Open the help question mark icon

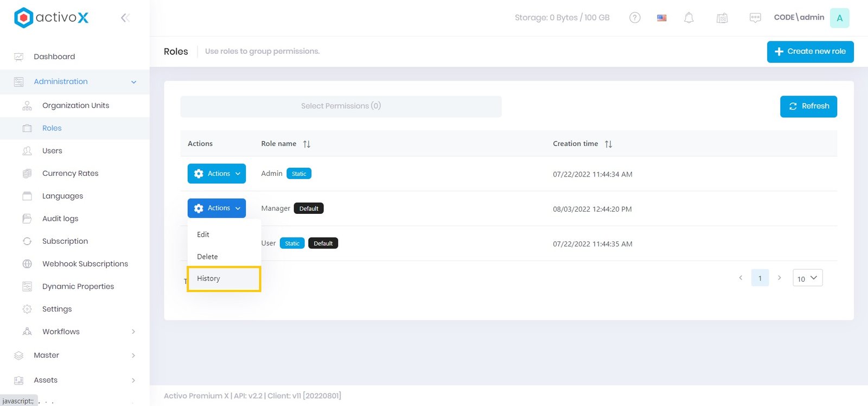[635, 18]
